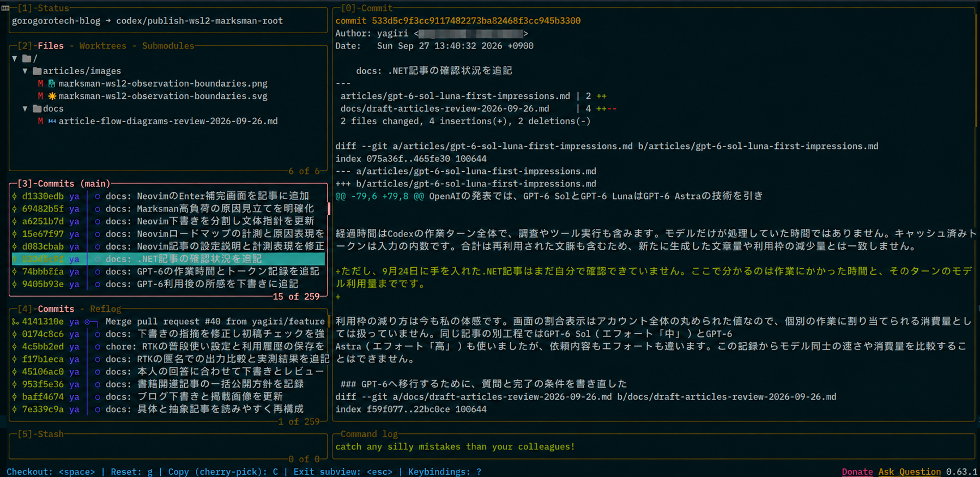Click the M status marker for the png file
Screen dimensions: 980x477
[x=40, y=83]
